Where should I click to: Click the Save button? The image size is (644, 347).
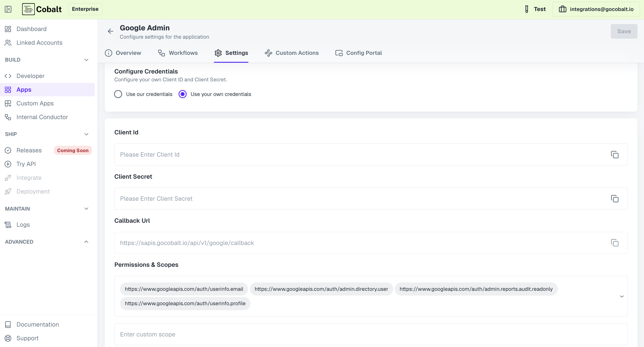[624, 31]
